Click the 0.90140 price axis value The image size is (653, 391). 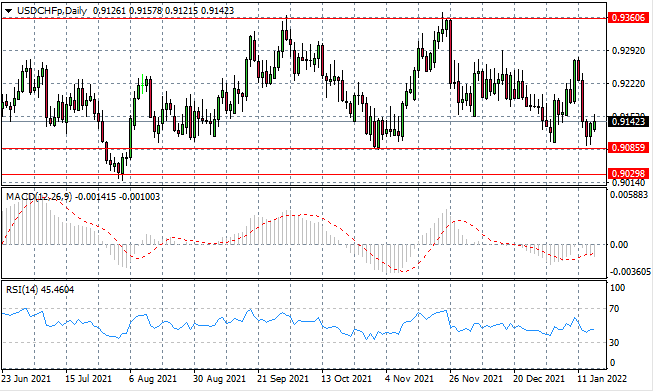(x=628, y=182)
